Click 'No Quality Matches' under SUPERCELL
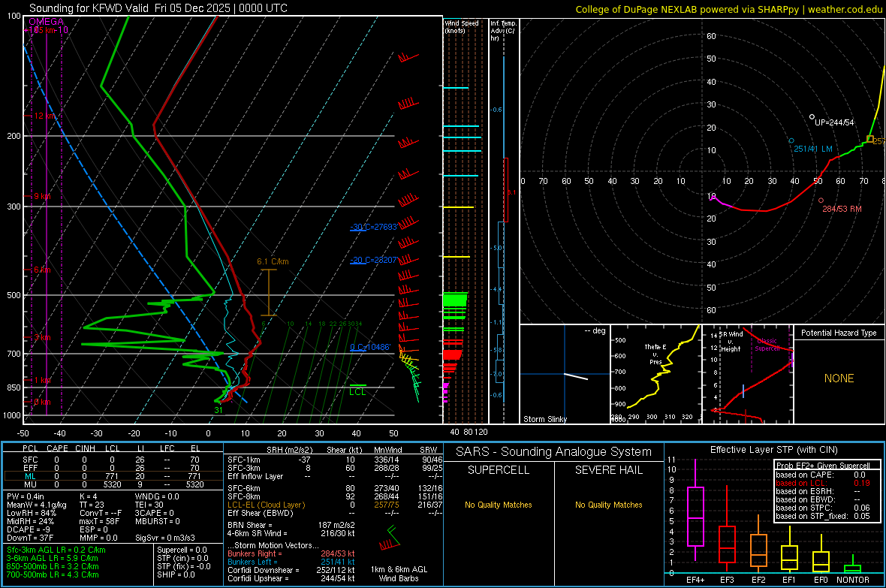 (x=499, y=505)
